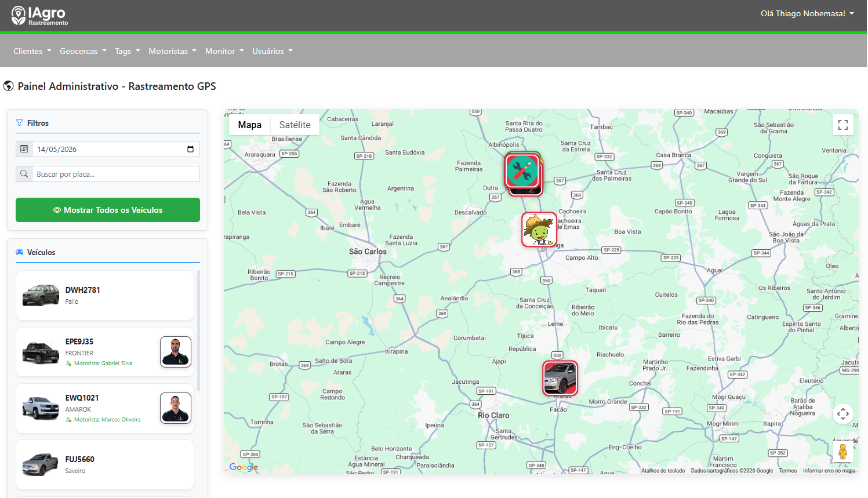Screen dimensions: 868x498
Task: Toggle fullscreen map view
Action: (x=843, y=125)
